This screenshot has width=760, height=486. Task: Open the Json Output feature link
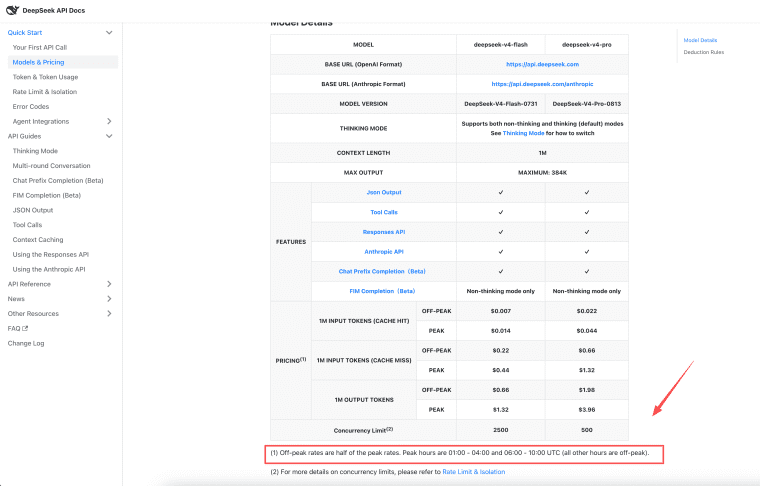click(384, 192)
